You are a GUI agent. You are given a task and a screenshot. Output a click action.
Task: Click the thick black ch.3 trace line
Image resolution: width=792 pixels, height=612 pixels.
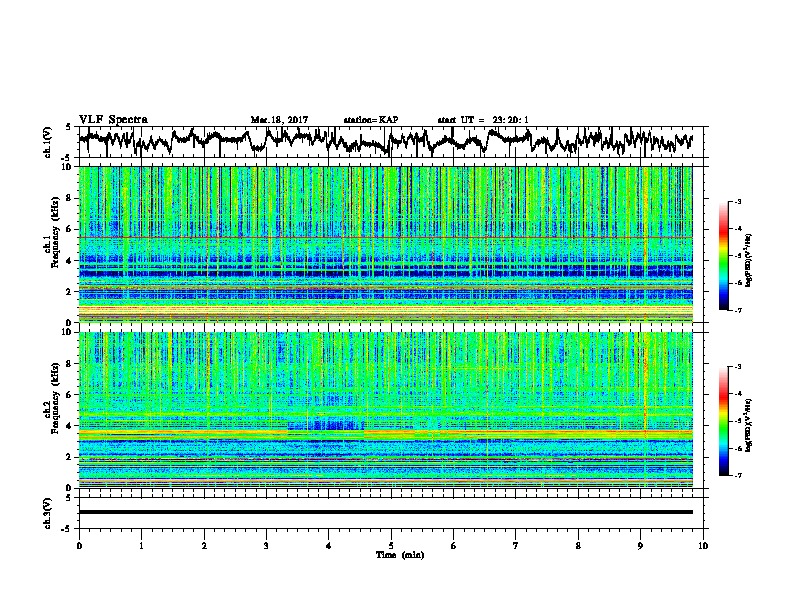click(x=386, y=512)
